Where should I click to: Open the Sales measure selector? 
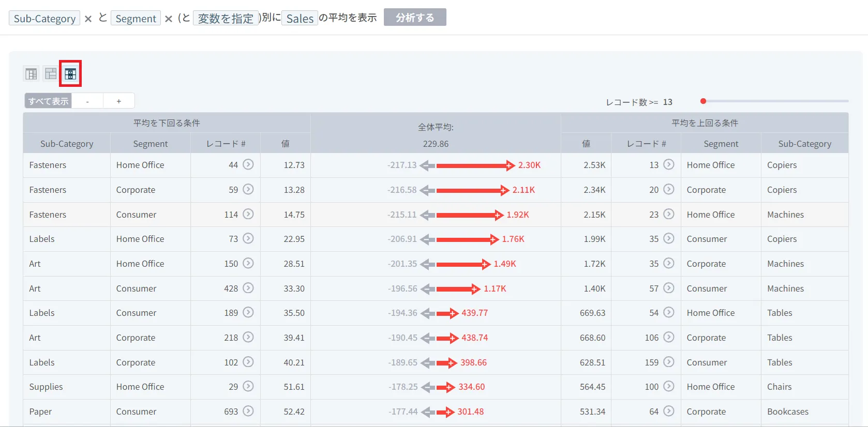pyautogui.click(x=300, y=18)
